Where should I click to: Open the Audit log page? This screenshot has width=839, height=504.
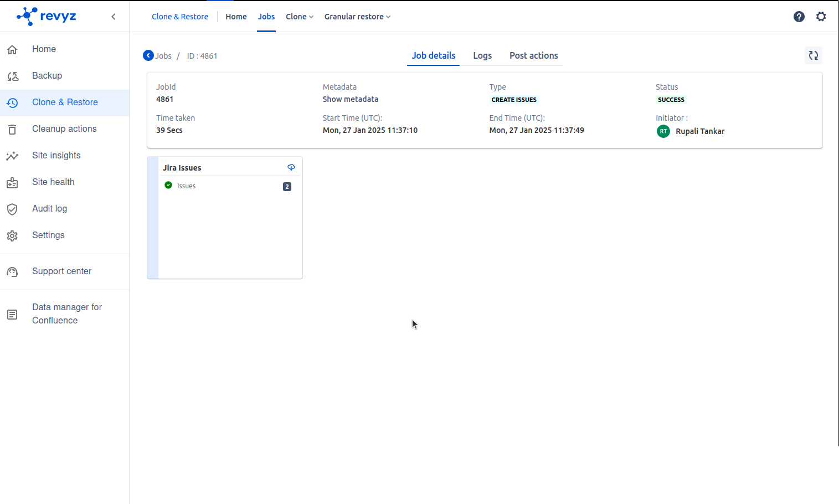tap(49, 209)
